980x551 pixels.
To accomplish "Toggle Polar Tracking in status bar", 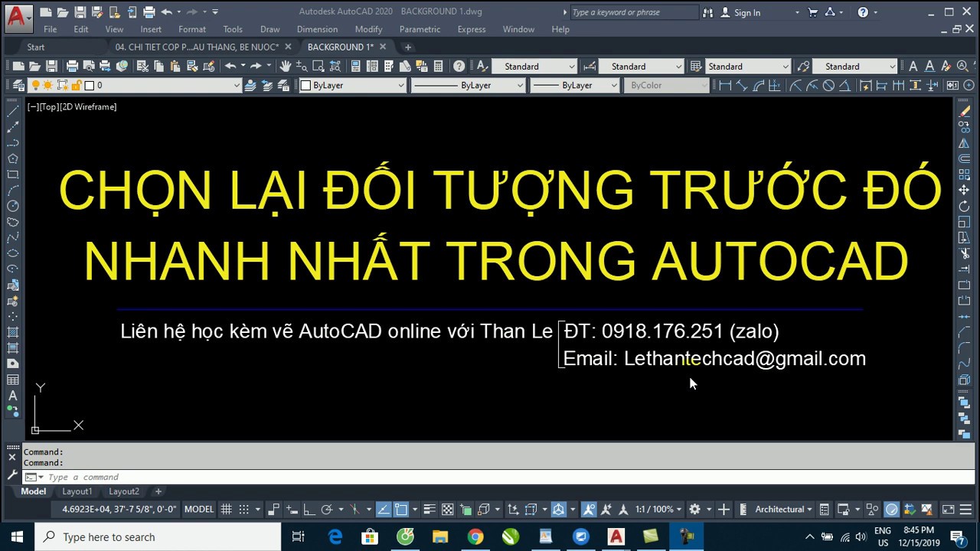I will pyautogui.click(x=326, y=509).
